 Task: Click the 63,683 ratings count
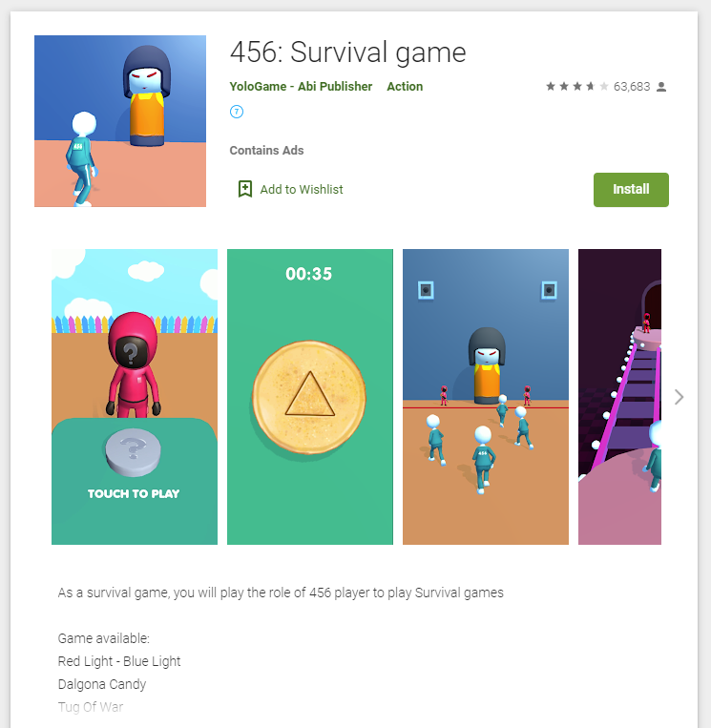pos(632,87)
